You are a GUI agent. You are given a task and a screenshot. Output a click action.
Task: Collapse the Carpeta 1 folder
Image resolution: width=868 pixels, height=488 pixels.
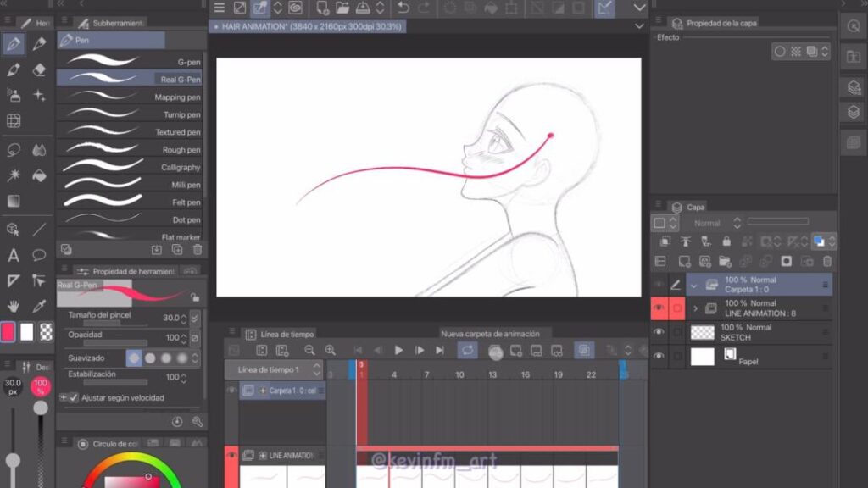point(693,286)
